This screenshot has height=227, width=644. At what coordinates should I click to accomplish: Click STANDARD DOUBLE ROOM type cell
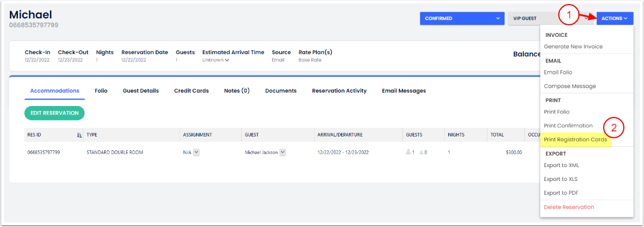[x=115, y=152]
